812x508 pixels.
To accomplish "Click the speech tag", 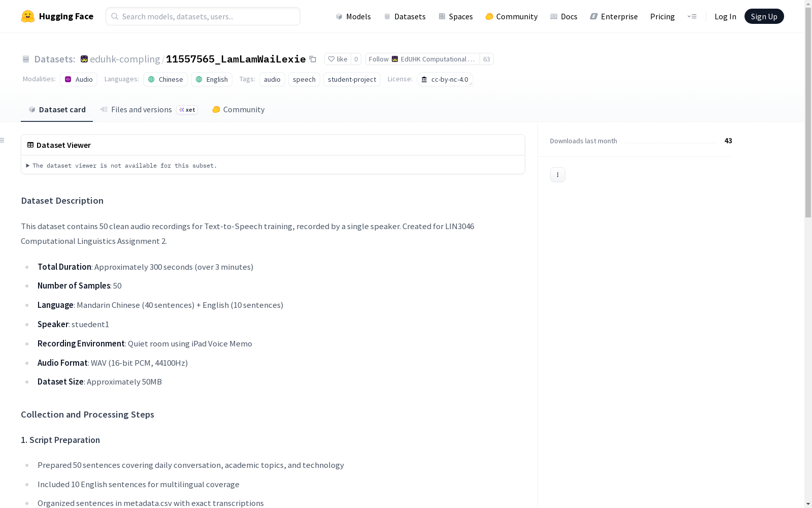I will (x=304, y=79).
